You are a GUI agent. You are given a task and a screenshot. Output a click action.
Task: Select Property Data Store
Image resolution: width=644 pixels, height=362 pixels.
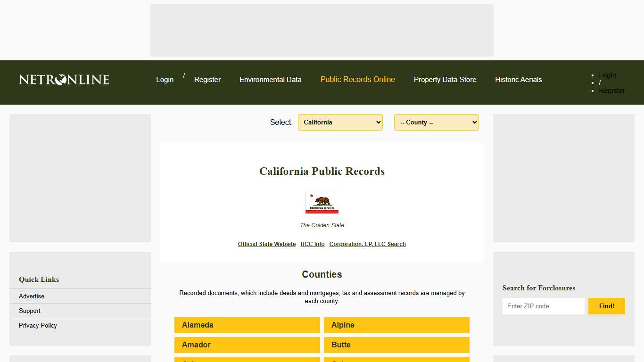point(445,80)
